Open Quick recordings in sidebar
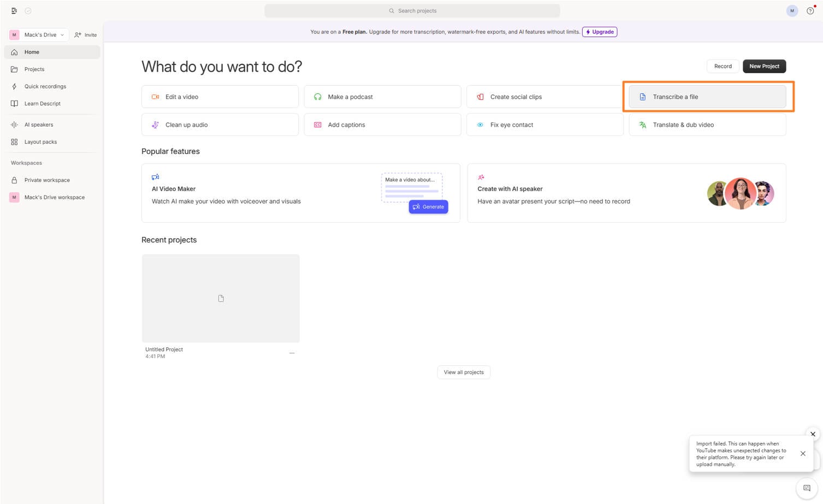The height and width of the screenshot is (504, 823). click(x=52, y=86)
